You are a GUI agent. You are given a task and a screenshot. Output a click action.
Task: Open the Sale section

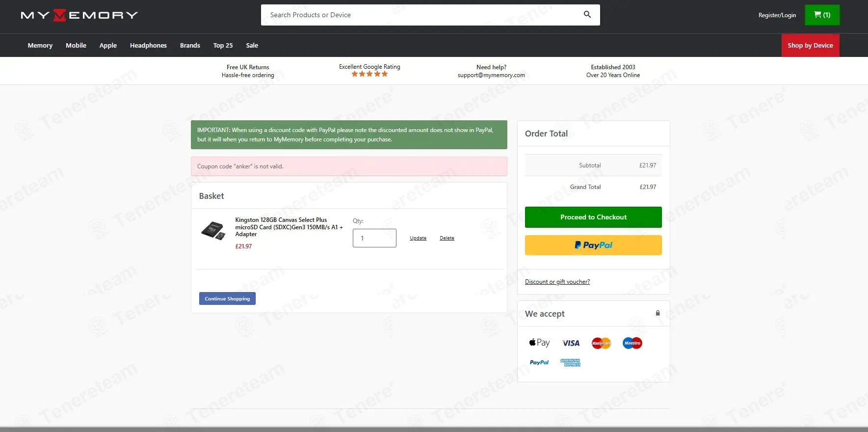tap(252, 45)
